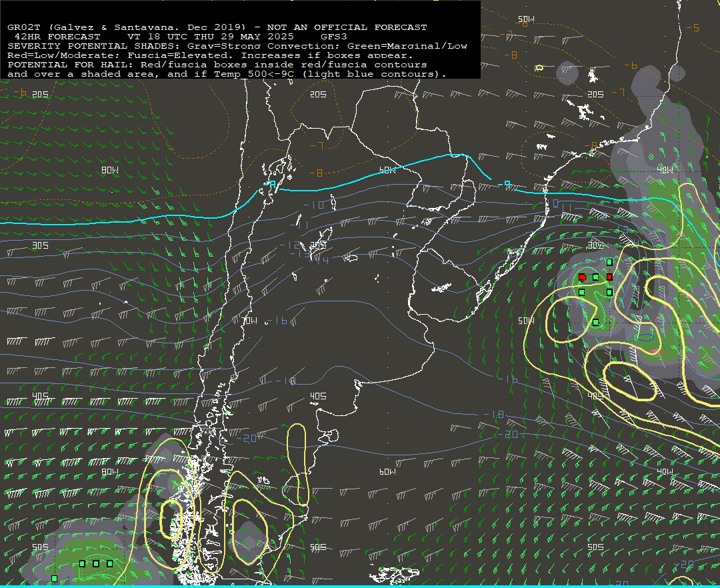Click green box between the two red boxes

595,277
